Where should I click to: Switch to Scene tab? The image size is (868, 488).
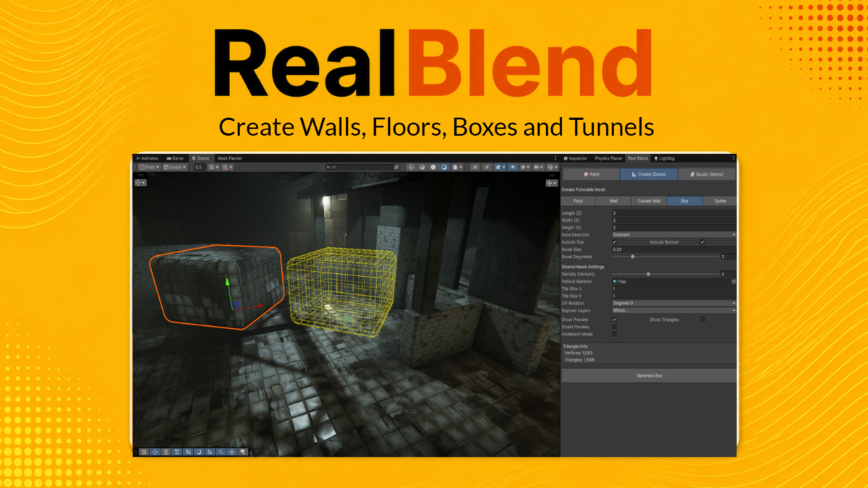(200, 158)
